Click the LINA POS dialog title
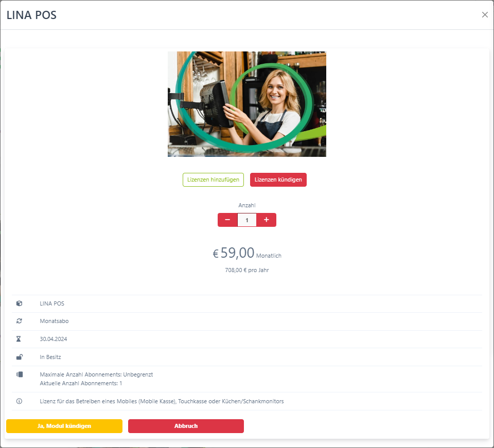 tap(31, 15)
